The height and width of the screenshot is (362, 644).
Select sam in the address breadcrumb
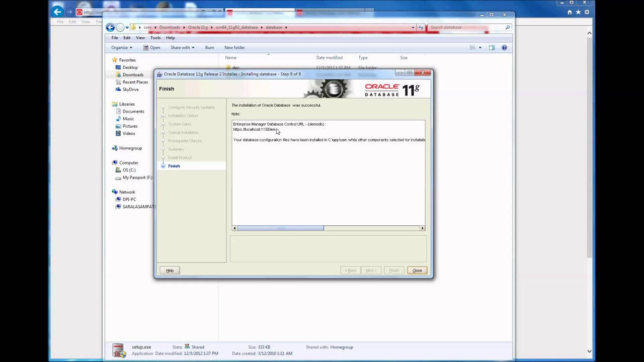[147, 28]
